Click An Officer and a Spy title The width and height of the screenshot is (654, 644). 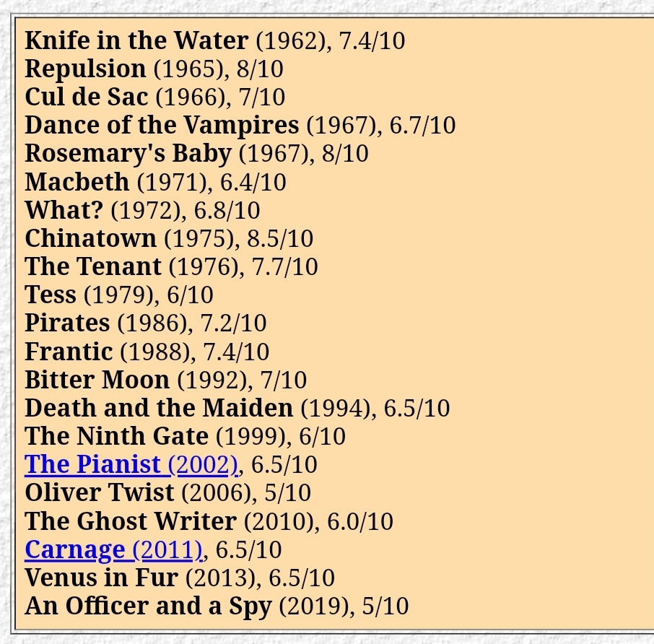coord(148,606)
